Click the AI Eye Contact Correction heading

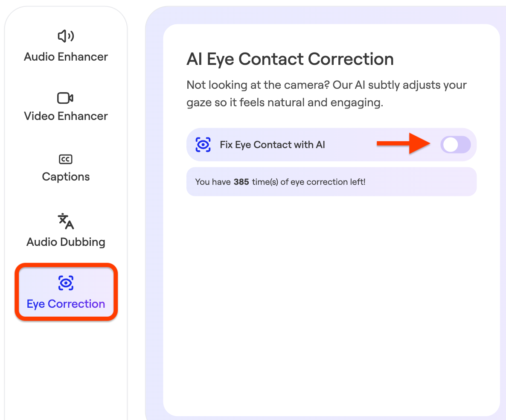pos(290,59)
